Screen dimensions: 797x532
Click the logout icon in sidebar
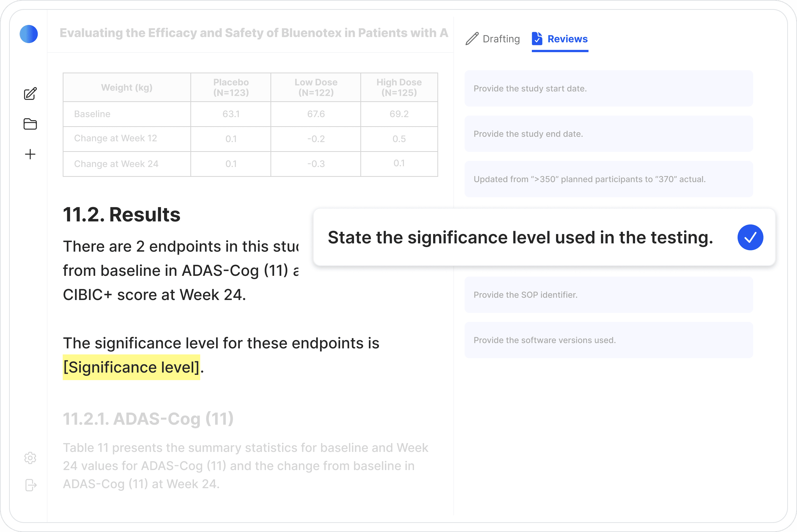(31, 485)
